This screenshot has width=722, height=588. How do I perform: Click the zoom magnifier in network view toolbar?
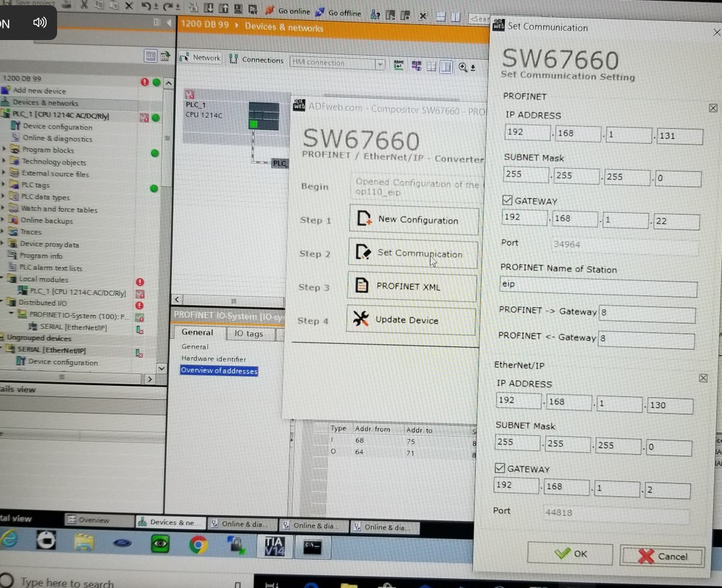click(463, 67)
